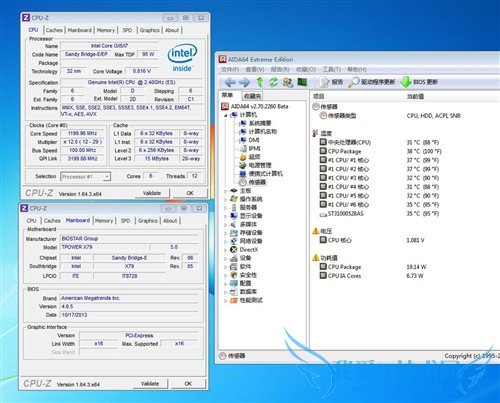This screenshot has width=500, height=403.
Task: Open Memory tab in top CPU-Z window
Action: point(106,30)
